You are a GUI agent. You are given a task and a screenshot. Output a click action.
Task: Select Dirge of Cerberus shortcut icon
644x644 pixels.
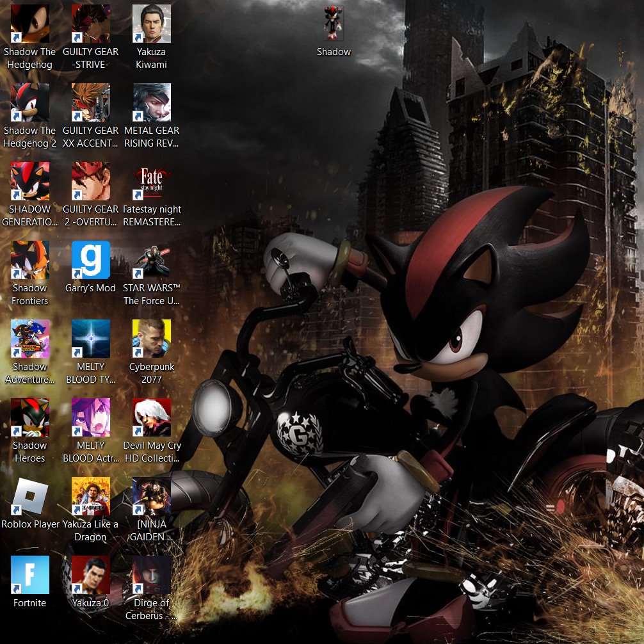tap(151, 575)
